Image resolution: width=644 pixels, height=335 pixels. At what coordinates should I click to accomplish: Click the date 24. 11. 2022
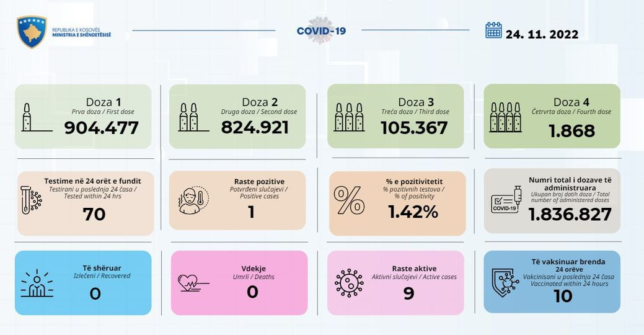(x=542, y=34)
